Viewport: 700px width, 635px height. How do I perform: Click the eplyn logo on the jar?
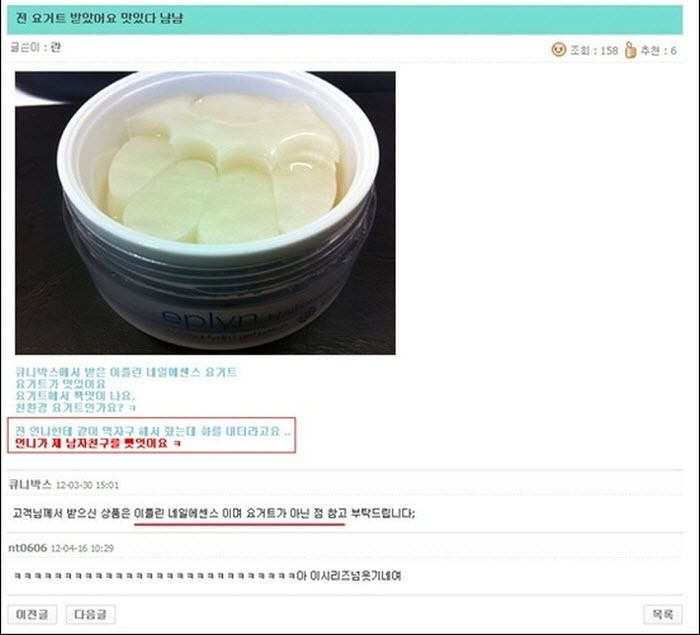pos(210,320)
